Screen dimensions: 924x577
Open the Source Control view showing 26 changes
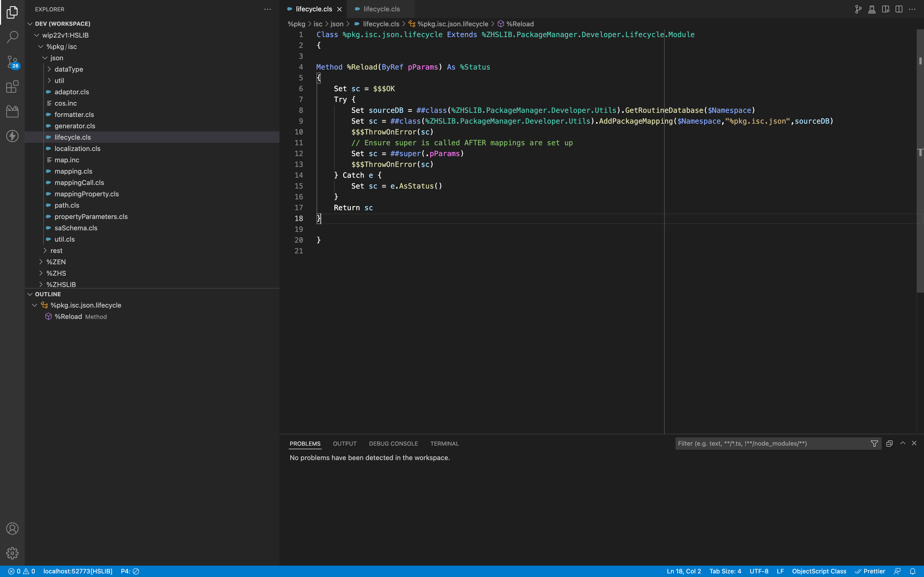(13, 62)
